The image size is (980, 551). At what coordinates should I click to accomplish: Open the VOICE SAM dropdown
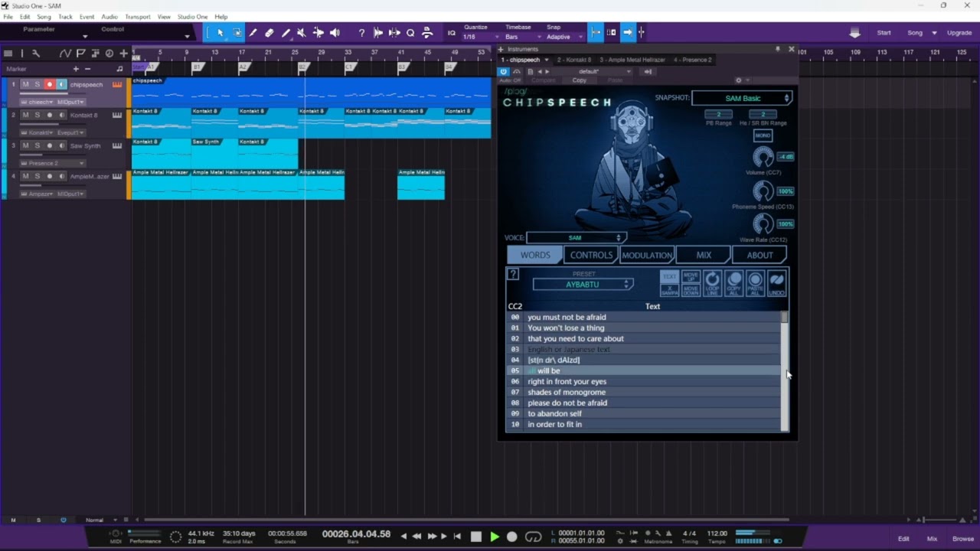click(x=576, y=238)
